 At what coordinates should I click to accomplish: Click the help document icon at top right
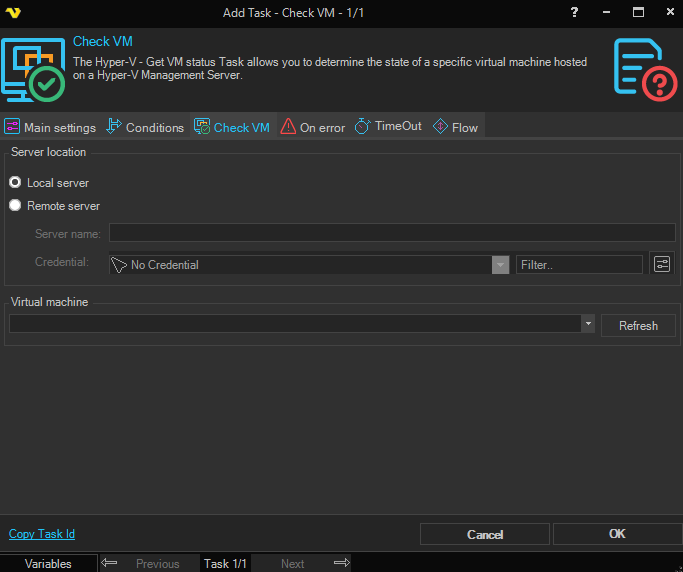tap(641, 70)
